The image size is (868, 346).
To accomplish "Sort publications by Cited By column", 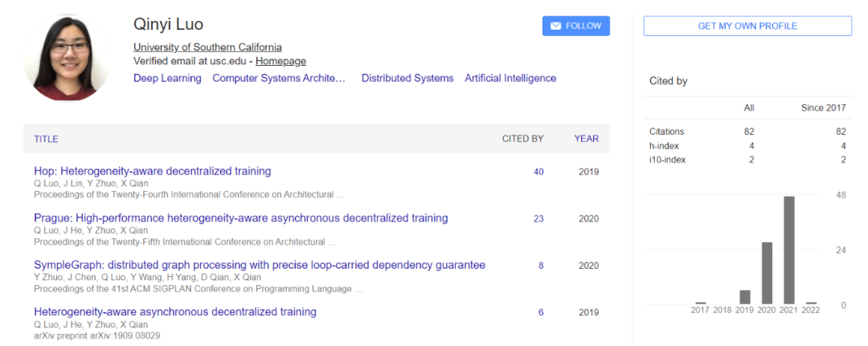I will pyautogui.click(x=522, y=139).
